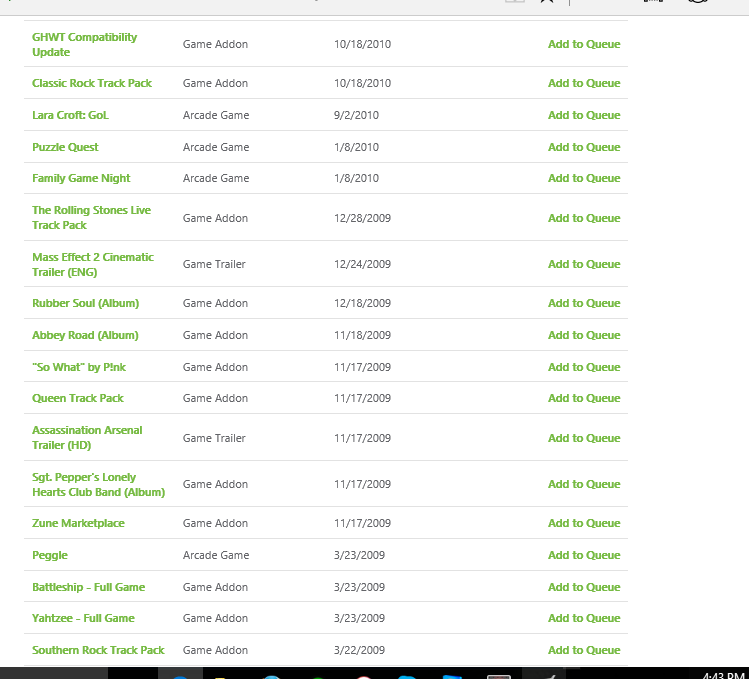This screenshot has width=749, height=679.
Task: Select the 12/18/2009 date cell
Action: pyautogui.click(x=362, y=303)
